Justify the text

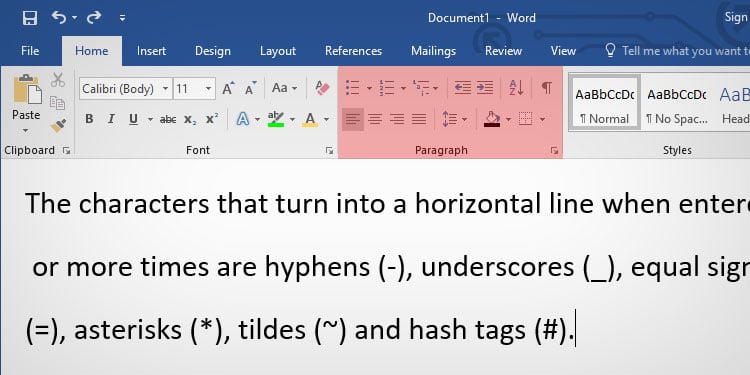tap(419, 119)
